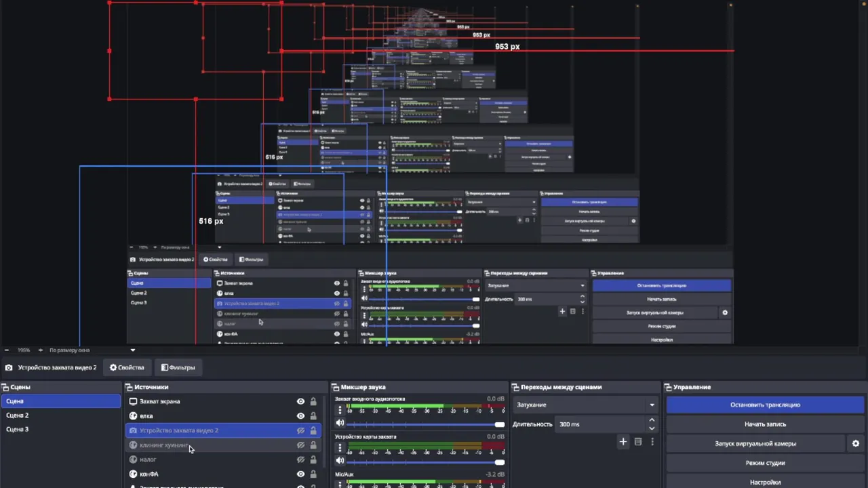Toggle lock on Захват экрана source
This screenshot has height=488, width=868.
coord(313,401)
